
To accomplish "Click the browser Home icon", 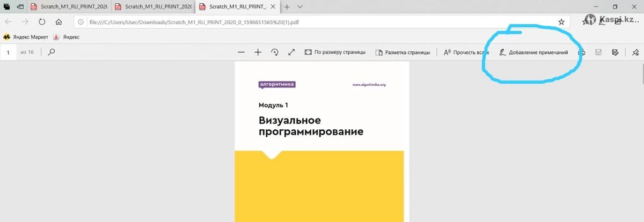I will pos(59,22).
